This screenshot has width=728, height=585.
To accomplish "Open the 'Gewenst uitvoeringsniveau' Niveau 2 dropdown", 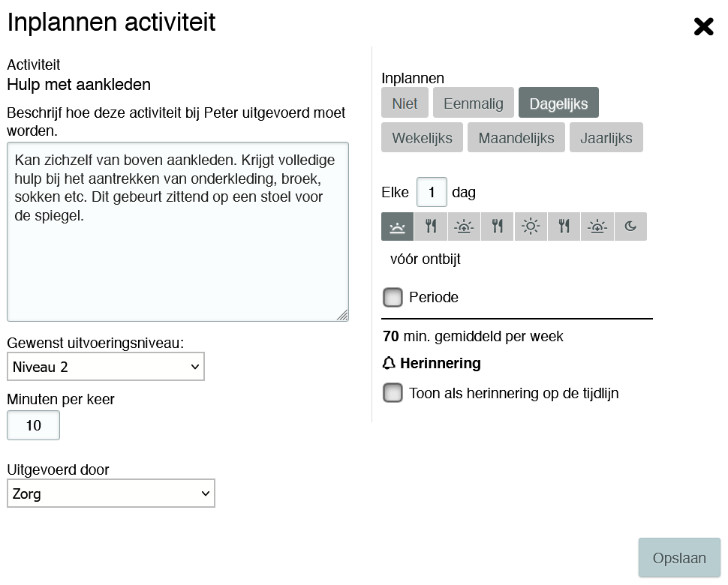I will pos(106,367).
